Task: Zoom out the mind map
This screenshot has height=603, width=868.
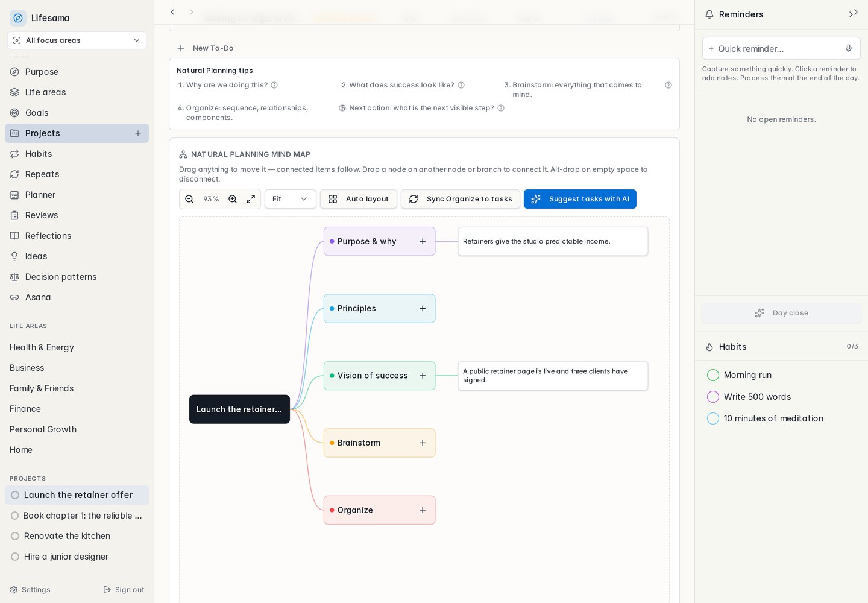Action: coord(189,199)
